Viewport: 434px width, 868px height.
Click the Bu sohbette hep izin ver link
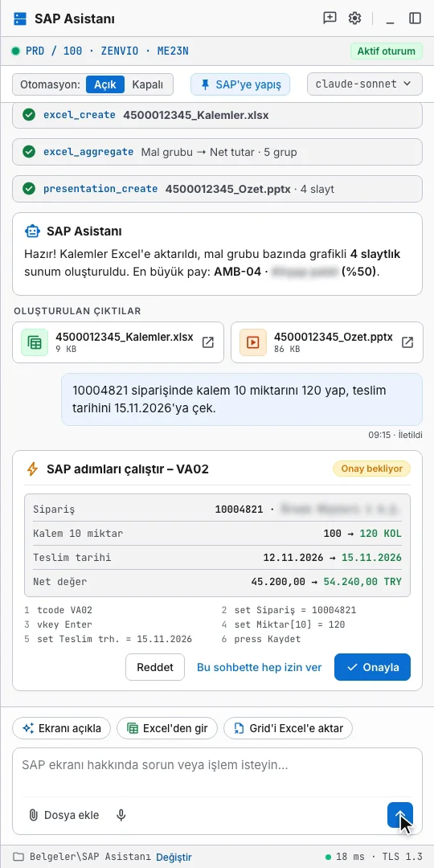pyautogui.click(x=259, y=667)
